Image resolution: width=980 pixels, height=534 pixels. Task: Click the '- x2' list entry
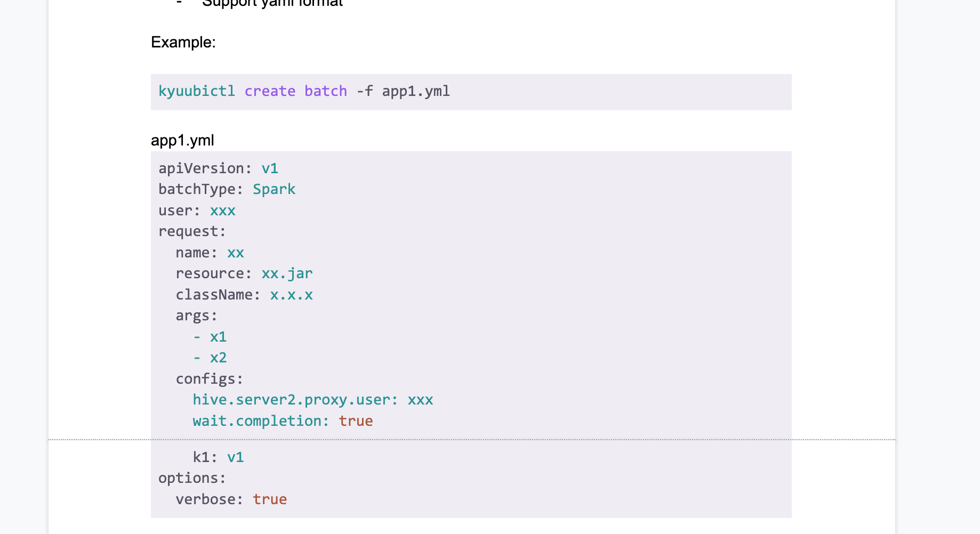click(x=210, y=358)
